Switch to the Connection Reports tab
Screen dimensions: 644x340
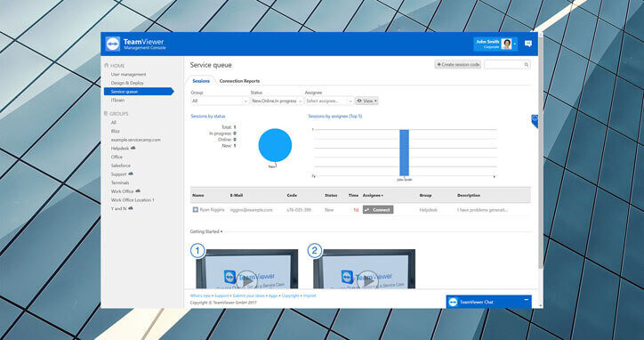tap(239, 81)
